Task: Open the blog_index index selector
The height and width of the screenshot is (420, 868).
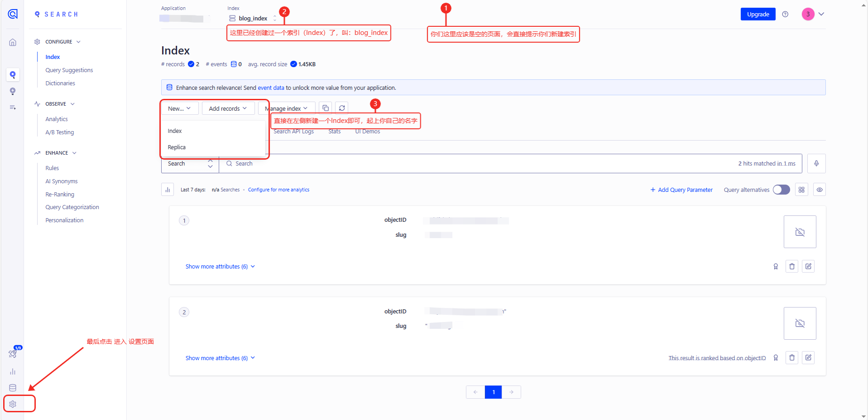Action: 253,18
